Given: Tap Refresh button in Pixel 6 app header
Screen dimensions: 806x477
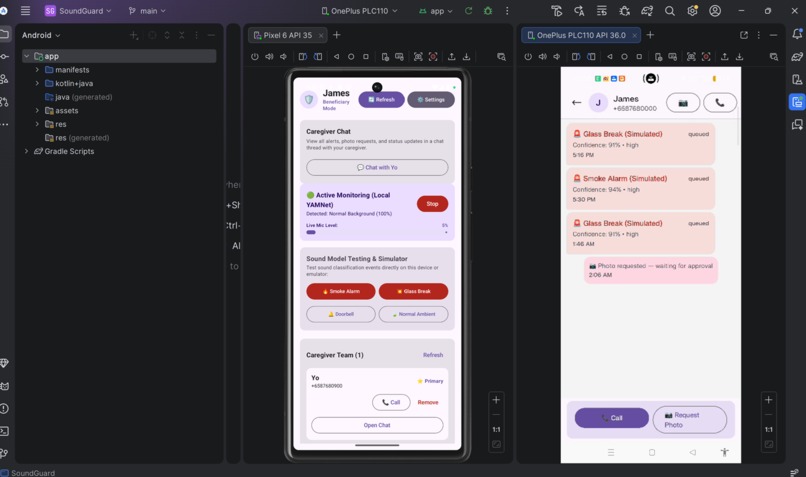Looking at the screenshot, I should pos(381,100).
